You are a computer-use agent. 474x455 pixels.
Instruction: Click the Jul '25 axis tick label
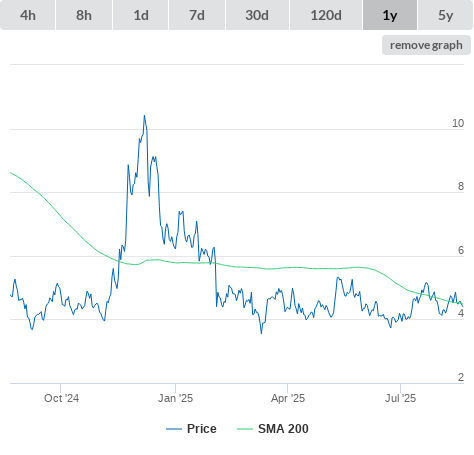400,398
